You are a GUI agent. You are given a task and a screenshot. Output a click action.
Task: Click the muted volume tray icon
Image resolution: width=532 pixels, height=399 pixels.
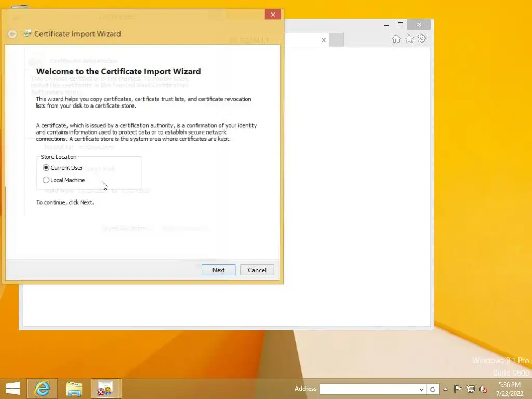[x=483, y=390]
